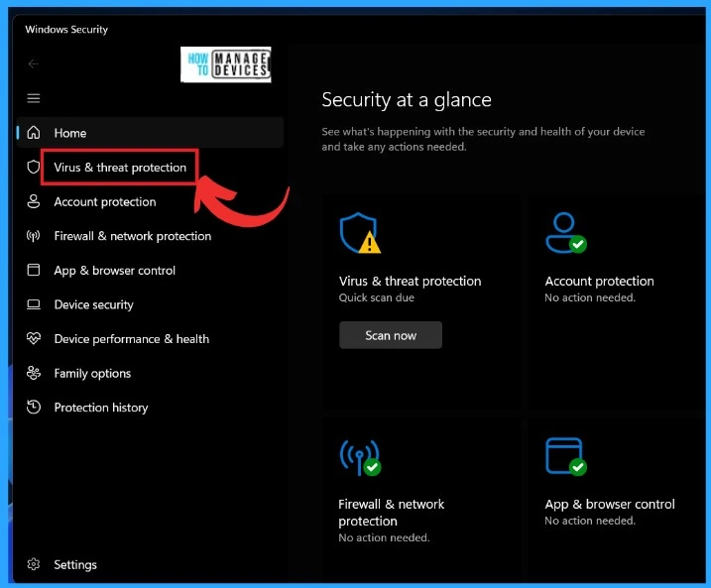Click the Quick scan due status text

point(377,297)
